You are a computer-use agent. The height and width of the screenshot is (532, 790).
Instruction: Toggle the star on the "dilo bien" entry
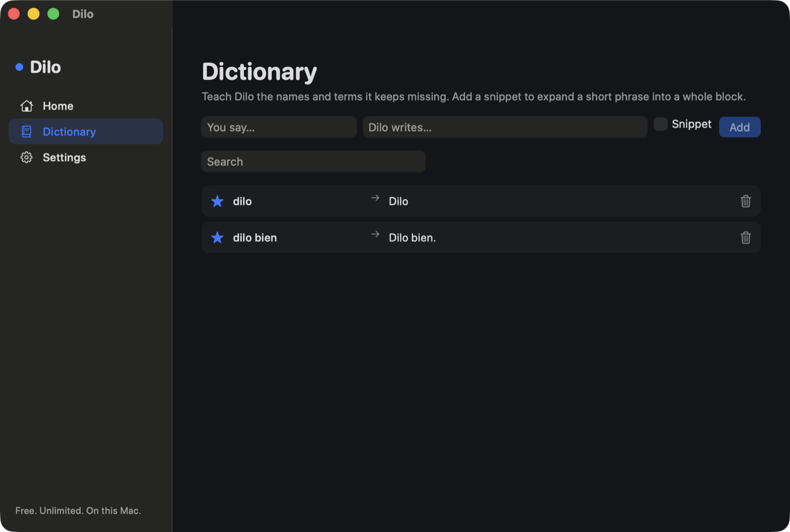pyautogui.click(x=217, y=237)
